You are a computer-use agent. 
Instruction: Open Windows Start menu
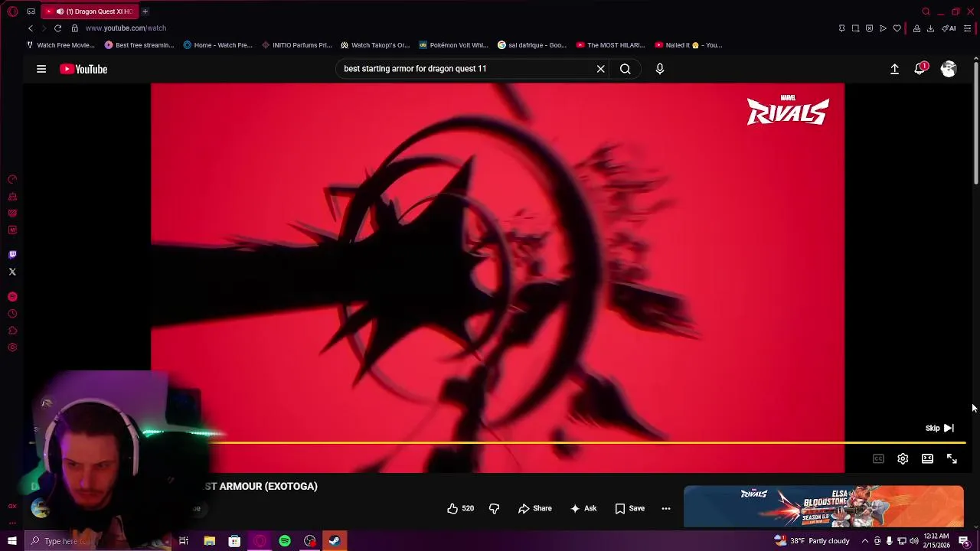(x=12, y=541)
